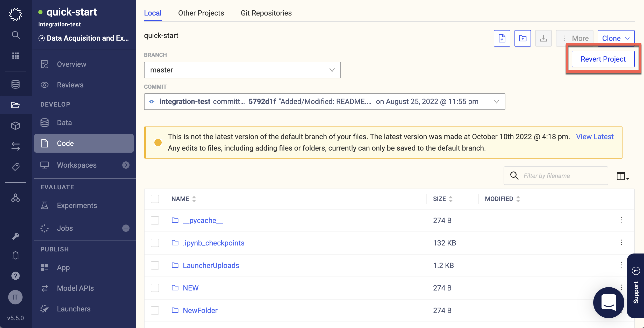
Task: Open the NewFolder folder link
Action: (x=200, y=310)
